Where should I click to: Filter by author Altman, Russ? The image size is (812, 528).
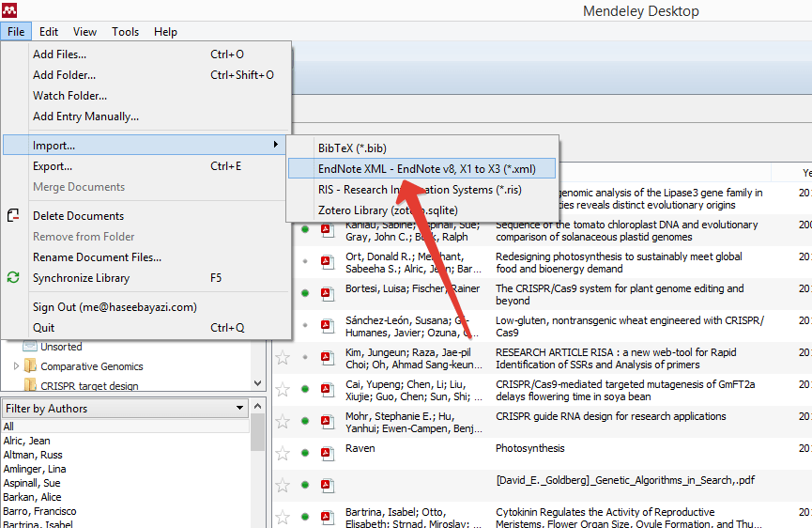[x=33, y=455]
